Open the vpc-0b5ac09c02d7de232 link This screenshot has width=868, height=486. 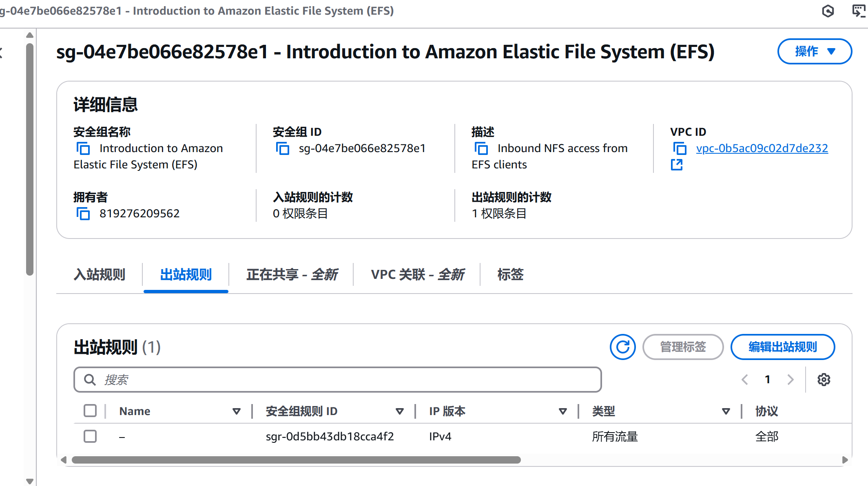tap(762, 148)
